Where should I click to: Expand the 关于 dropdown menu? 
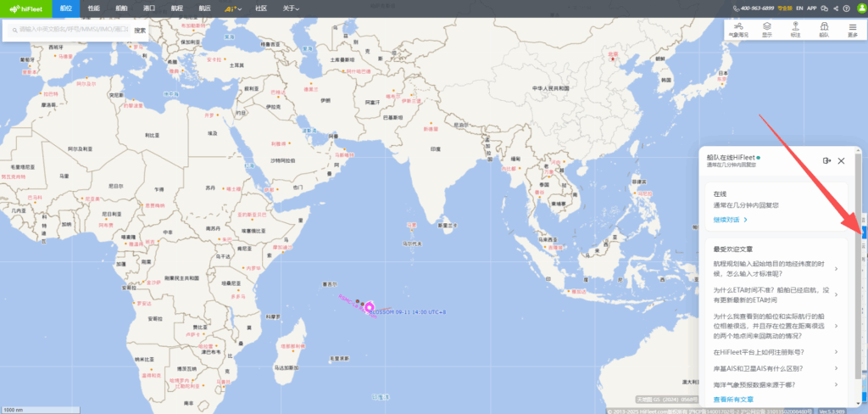292,8
